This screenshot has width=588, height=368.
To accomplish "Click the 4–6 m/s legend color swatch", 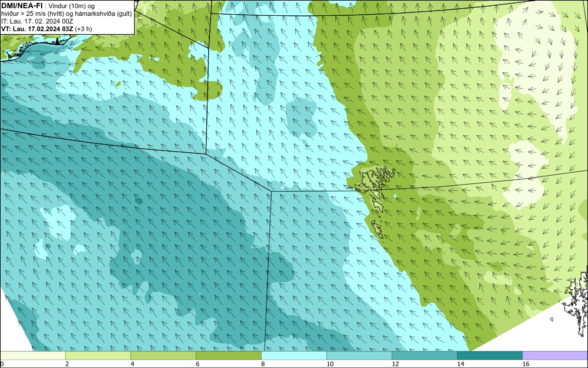I will pyautogui.click(x=163, y=355).
